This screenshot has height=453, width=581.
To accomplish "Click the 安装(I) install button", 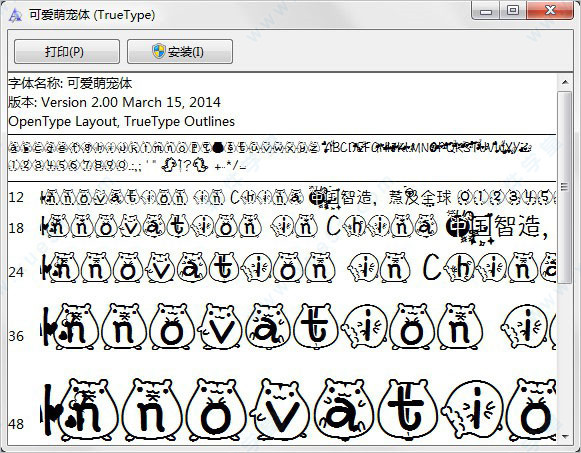I will [x=180, y=51].
